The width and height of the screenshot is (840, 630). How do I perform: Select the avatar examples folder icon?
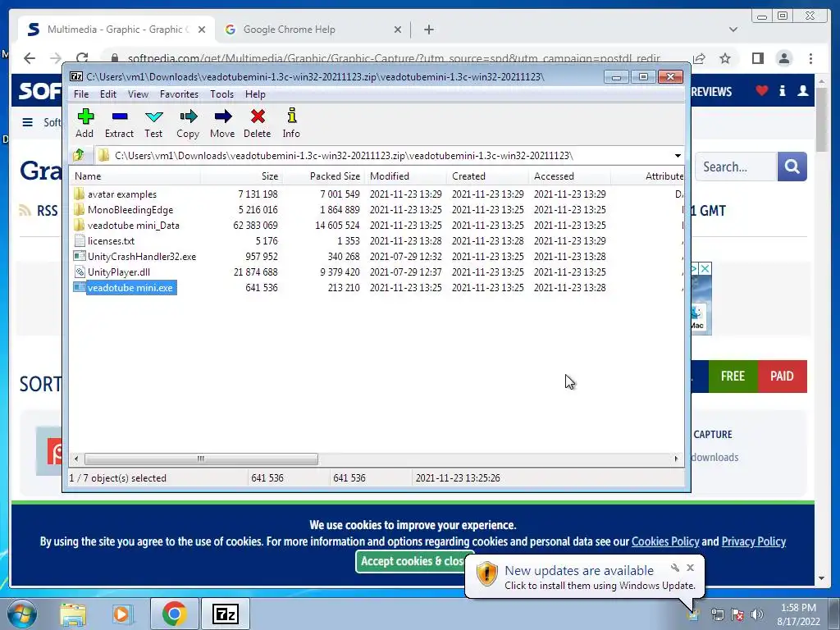point(80,194)
